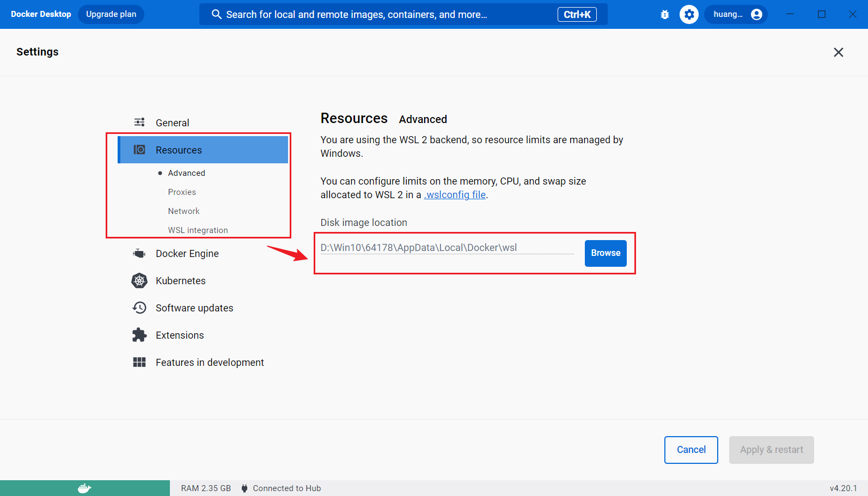Click the Kubernetes wheel icon

[x=139, y=280]
